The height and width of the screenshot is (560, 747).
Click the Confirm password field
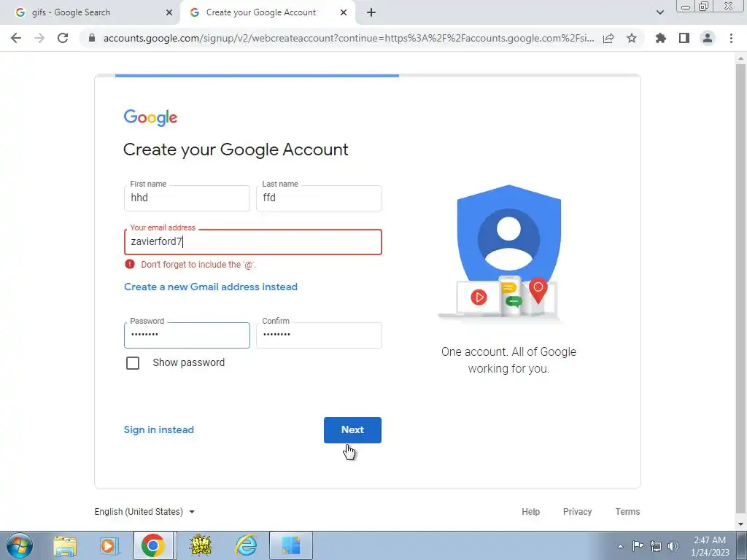(319, 335)
